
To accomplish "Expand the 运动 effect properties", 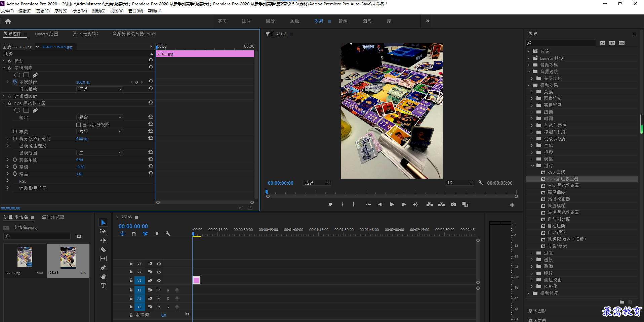I will 3,61.
